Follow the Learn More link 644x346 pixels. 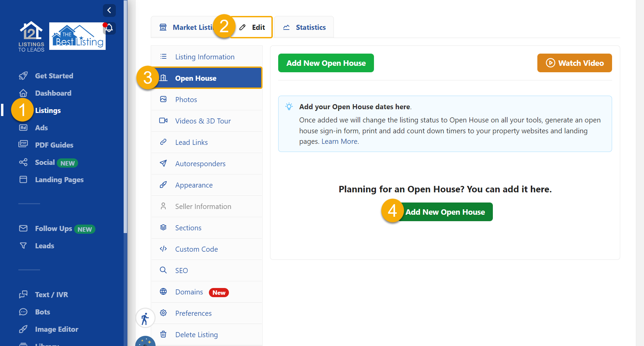(340, 141)
